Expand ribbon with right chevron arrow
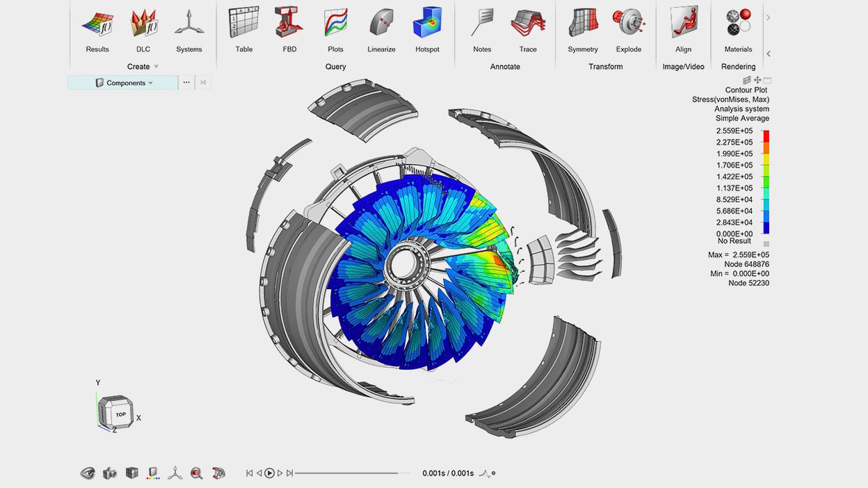The height and width of the screenshot is (488, 868). (x=768, y=17)
